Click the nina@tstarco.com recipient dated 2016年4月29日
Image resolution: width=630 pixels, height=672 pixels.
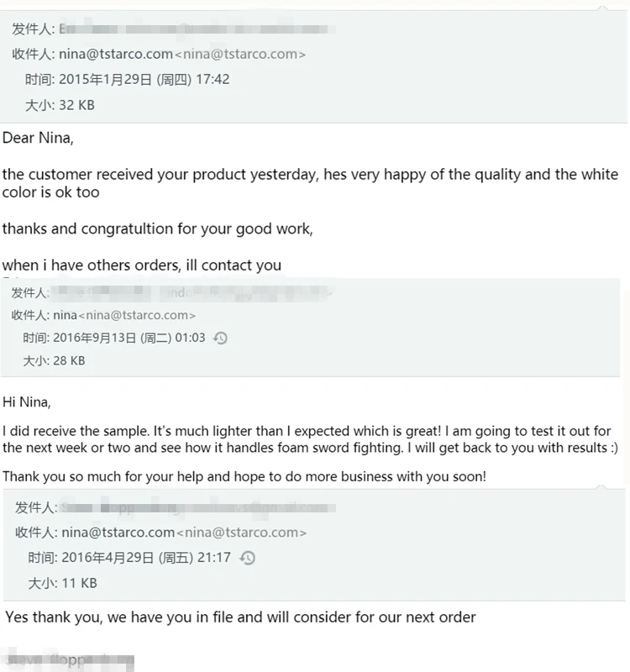point(183,533)
